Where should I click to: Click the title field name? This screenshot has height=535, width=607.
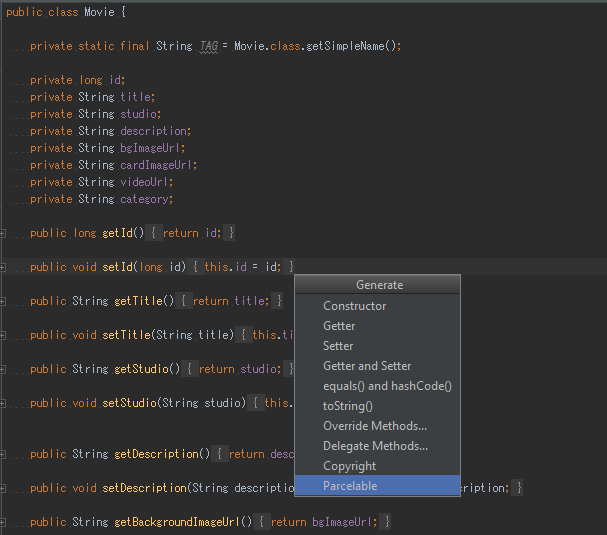(135, 97)
